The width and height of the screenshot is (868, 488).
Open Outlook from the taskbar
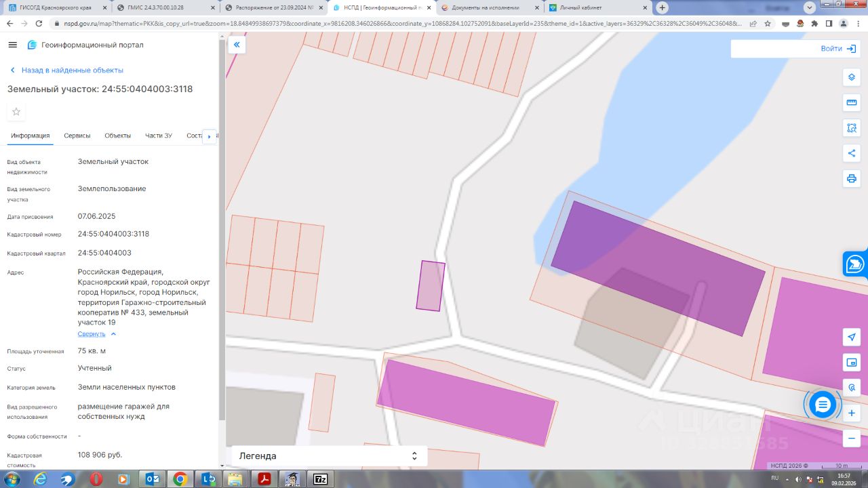(153, 479)
